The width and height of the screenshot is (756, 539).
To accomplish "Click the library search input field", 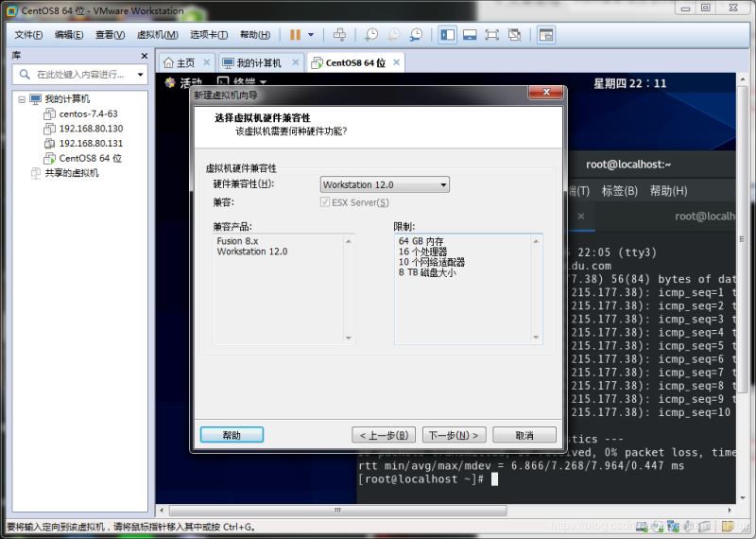I will coord(80,74).
